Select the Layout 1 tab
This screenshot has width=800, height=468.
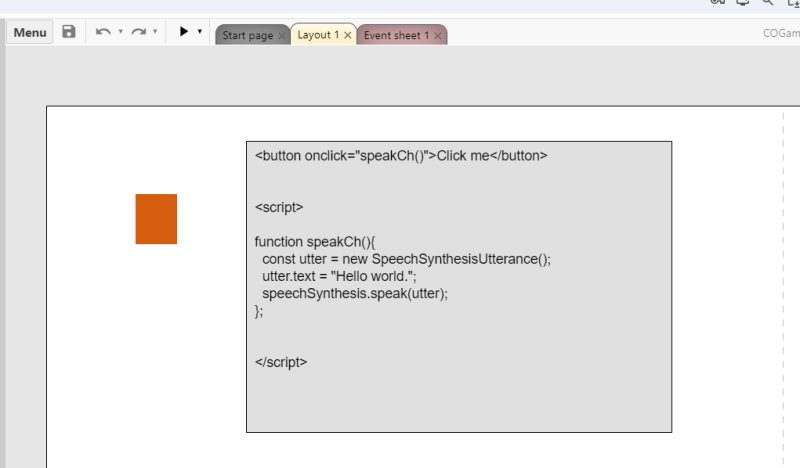click(318, 35)
